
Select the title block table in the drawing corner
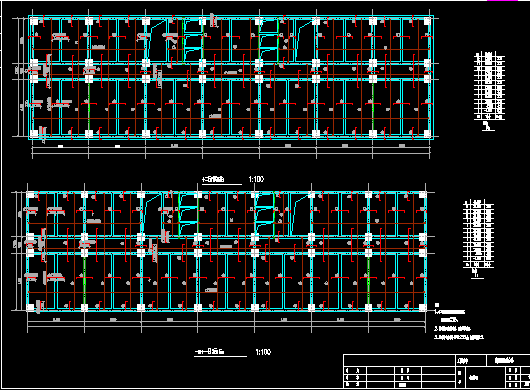(x=436, y=371)
